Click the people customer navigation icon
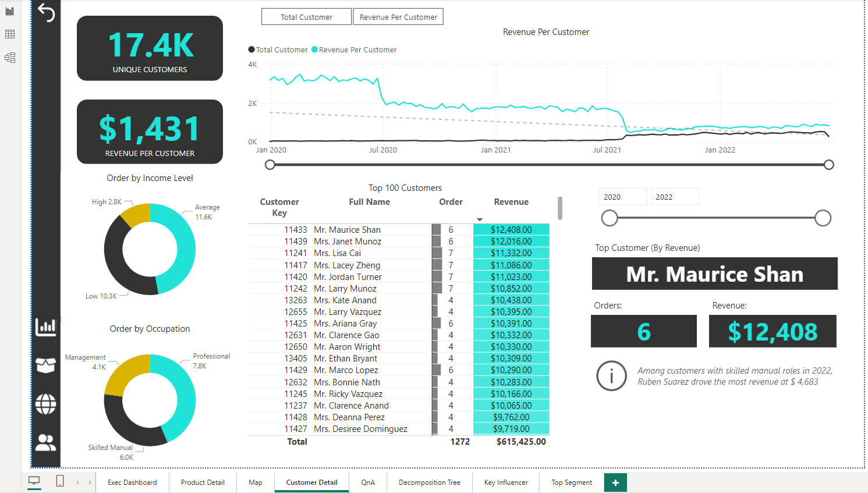 [46, 443]
